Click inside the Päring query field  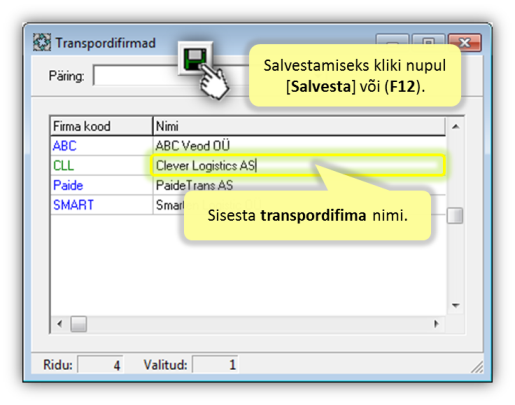[137, 76]
